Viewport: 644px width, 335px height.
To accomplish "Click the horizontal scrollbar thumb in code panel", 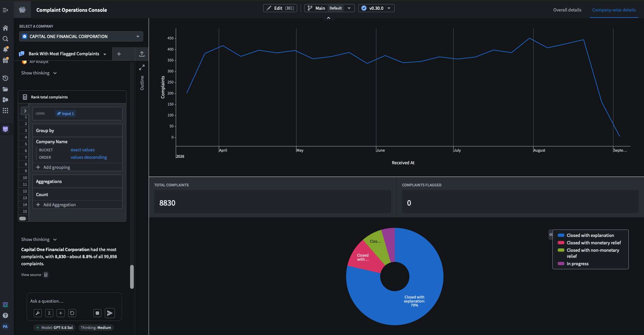I will [x=23, y=218].
